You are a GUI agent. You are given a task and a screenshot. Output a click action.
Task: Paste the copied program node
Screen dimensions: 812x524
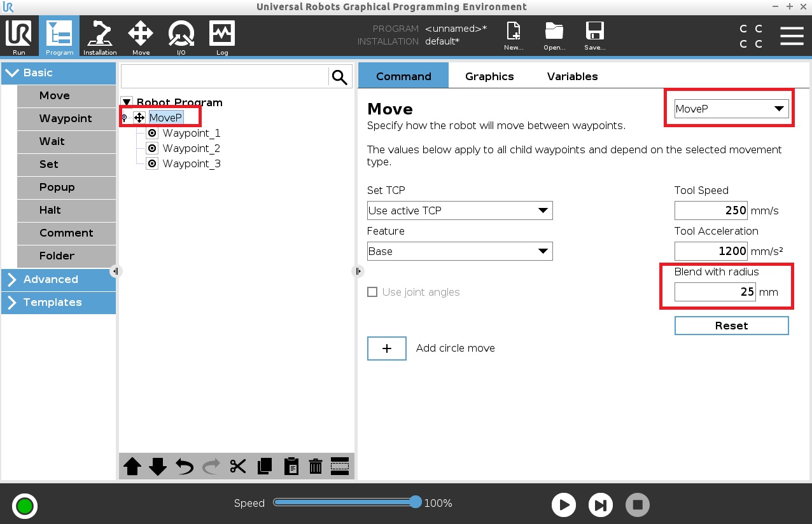tap(290, 467)
